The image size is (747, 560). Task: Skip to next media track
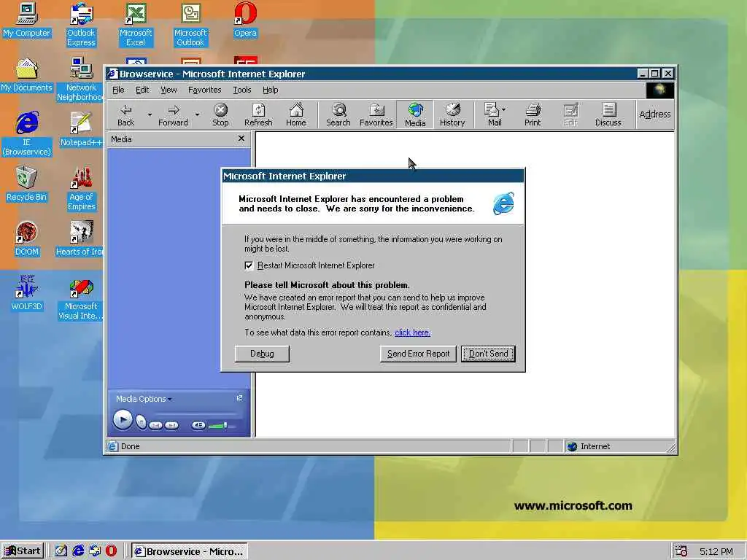coord(171,425)
